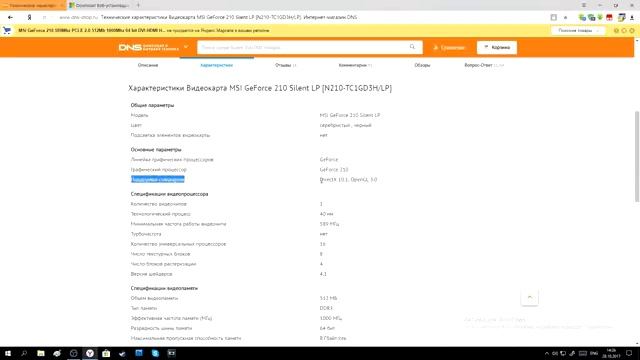Click the '40 нм' value

pos(327,214)
